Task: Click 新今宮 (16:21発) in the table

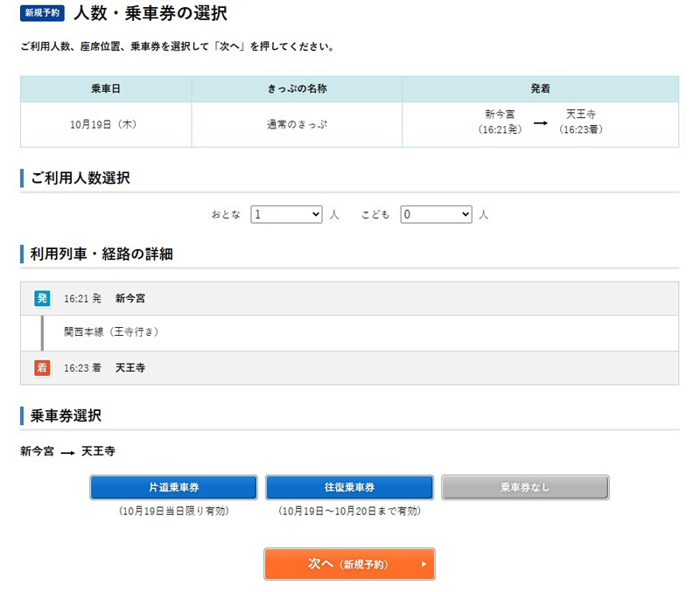Action: click(500, 122)
